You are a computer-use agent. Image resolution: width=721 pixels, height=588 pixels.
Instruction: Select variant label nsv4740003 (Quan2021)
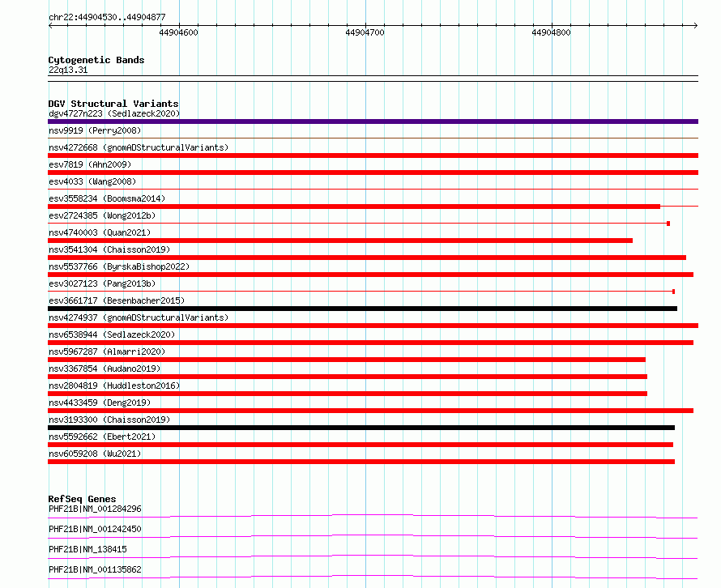pos(100,232)
